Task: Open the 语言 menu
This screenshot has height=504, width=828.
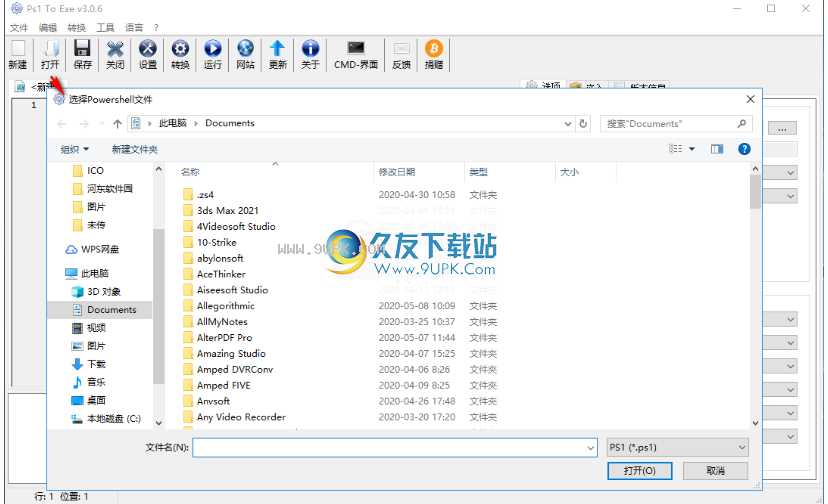Action: 134,27
